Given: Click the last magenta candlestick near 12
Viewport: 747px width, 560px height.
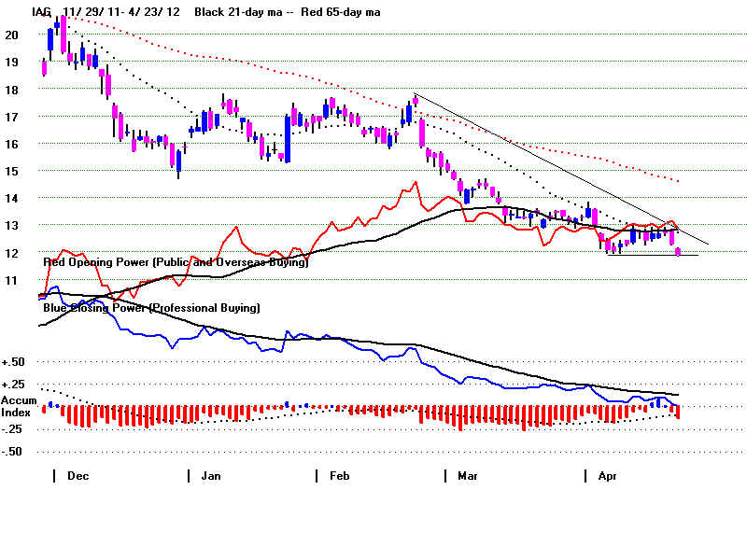Looking at the screenshot, I should (x=678, y=251).
